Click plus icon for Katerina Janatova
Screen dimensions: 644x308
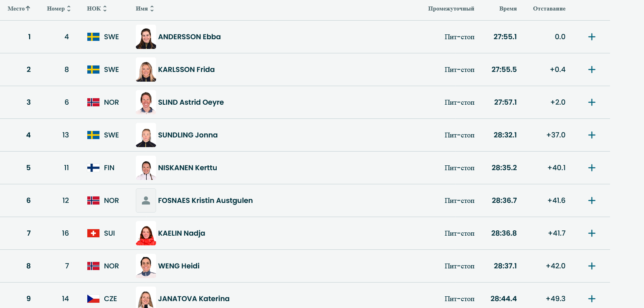pyautogui.click(x=591, y=299)
